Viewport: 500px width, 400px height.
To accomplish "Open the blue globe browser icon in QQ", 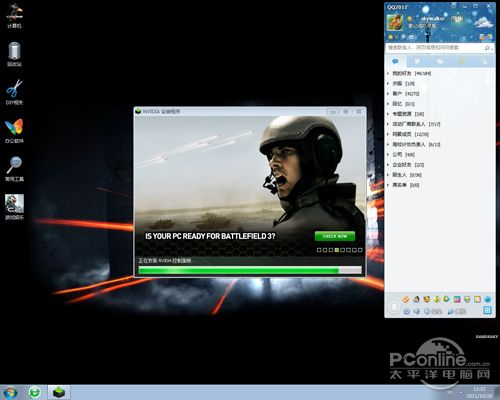I will [x=487, y=299].
